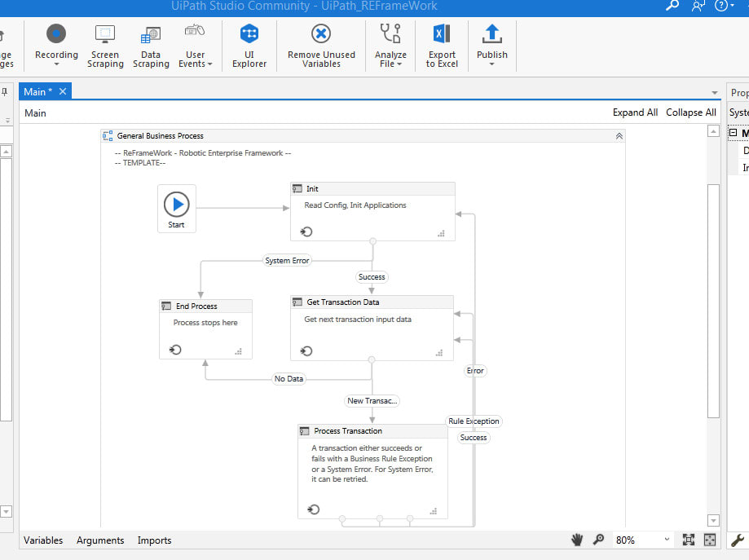Open the Variables panel

(43, 540)
